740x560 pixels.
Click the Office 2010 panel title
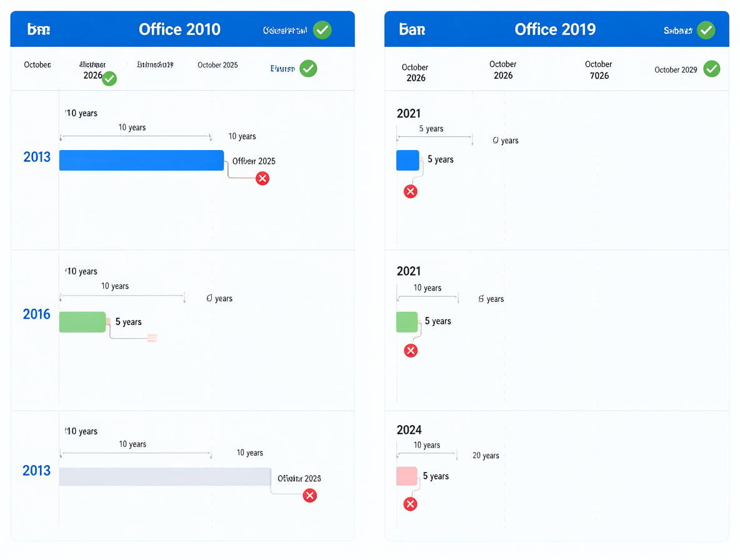coord(179,29)
